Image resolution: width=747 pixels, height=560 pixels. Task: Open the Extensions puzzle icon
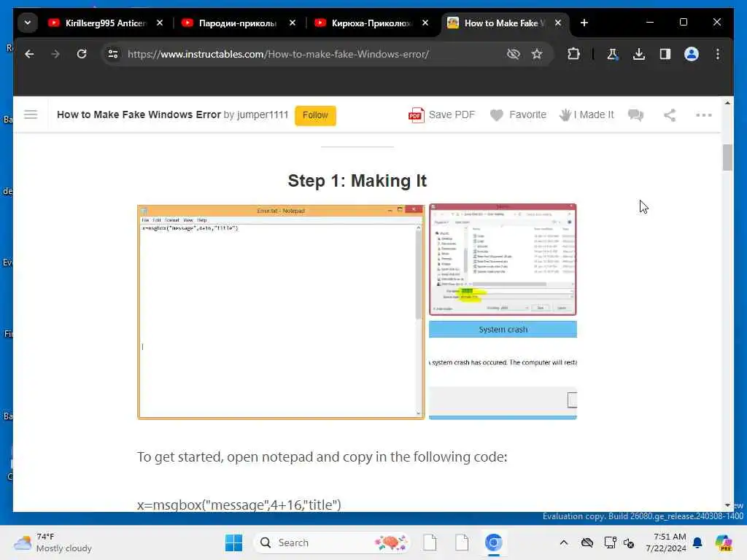pyautogui.click(x=573, y=54)
